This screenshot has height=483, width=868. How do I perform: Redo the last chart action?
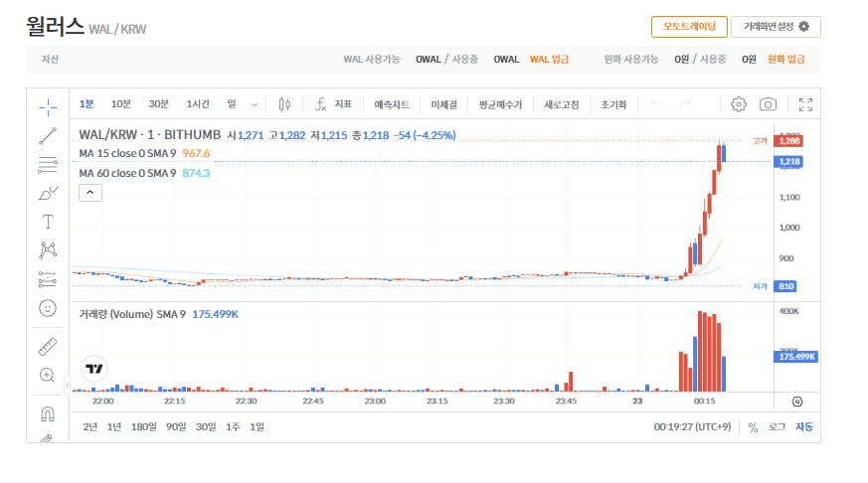(x=686, y=104)
